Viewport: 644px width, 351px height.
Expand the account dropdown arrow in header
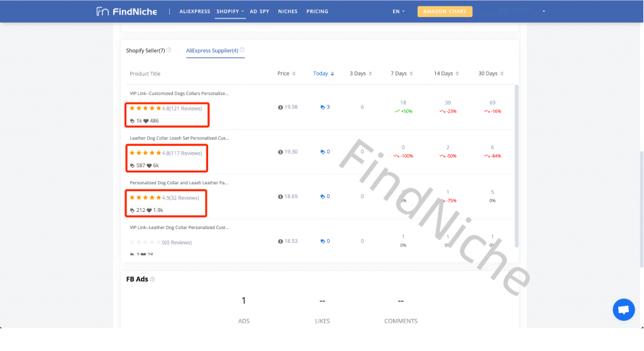click(544, 11)
